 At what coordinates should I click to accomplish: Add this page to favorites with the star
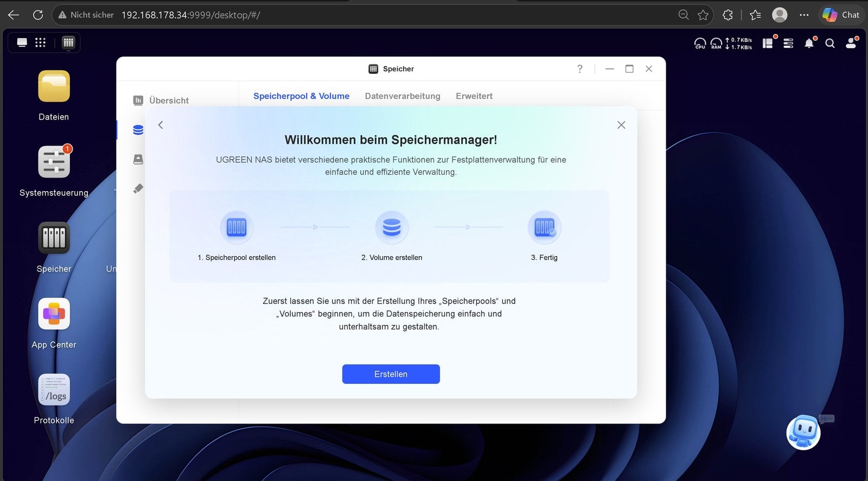(x=703, y=15)
